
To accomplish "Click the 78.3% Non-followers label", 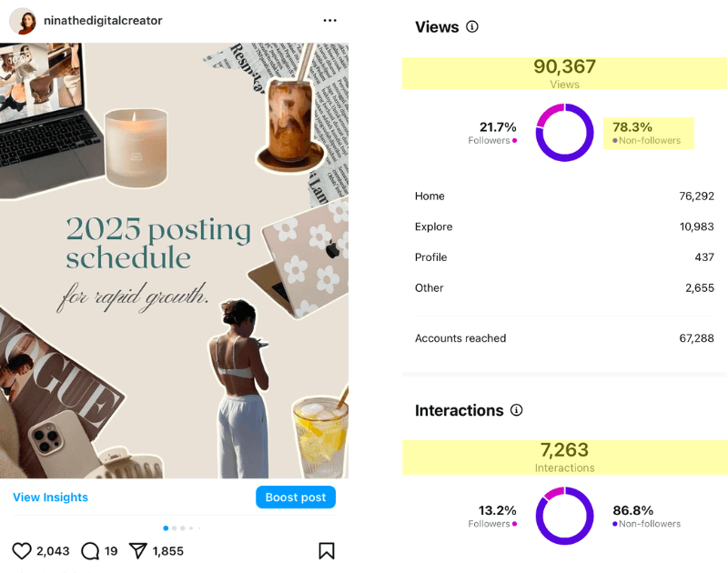I will tap(647, 133).
